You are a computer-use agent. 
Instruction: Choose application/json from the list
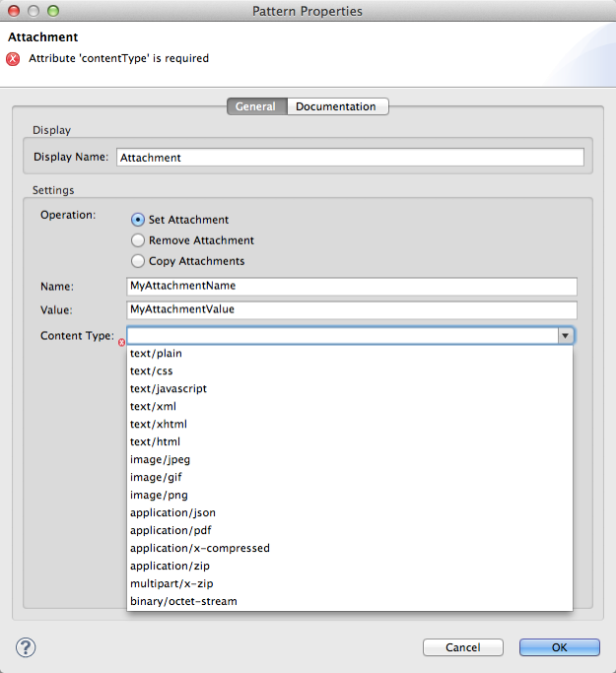tap(172, 512)
